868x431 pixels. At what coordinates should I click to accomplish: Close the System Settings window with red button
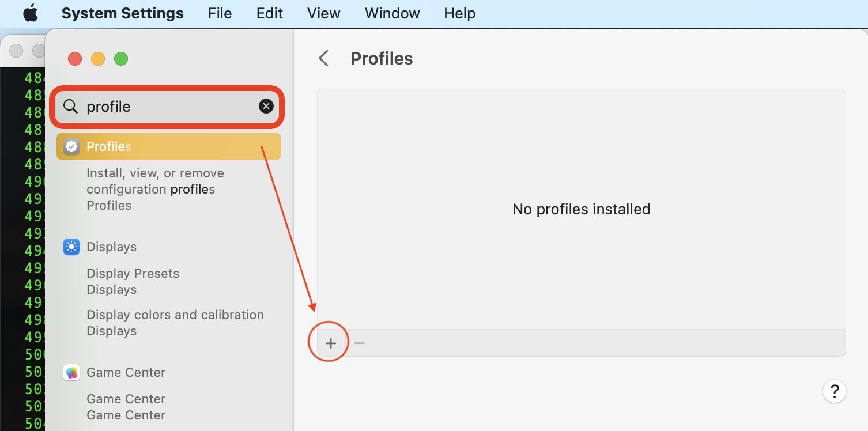[x=75, y=58]
